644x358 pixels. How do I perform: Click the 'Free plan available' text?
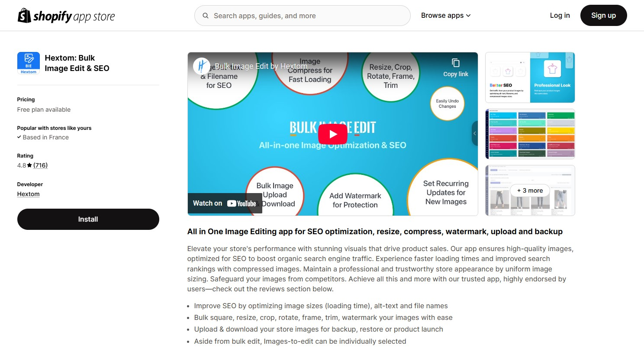coord(44,110)
